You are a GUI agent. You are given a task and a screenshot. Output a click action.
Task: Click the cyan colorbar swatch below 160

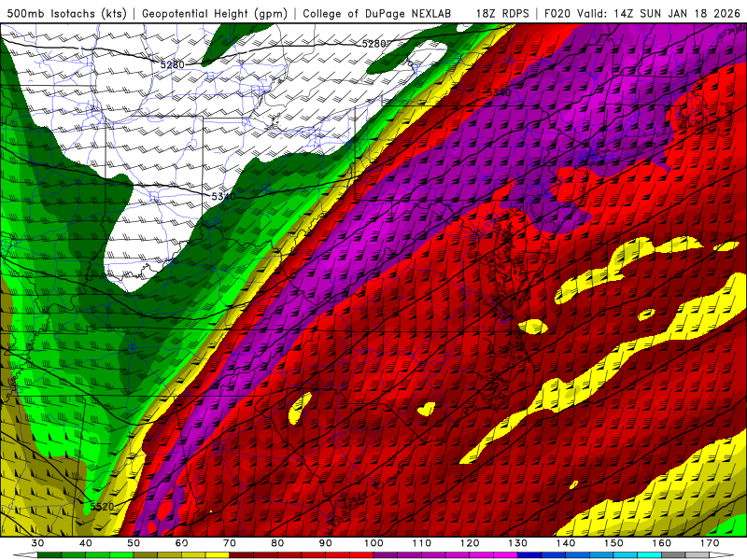(x=649, y=555)
